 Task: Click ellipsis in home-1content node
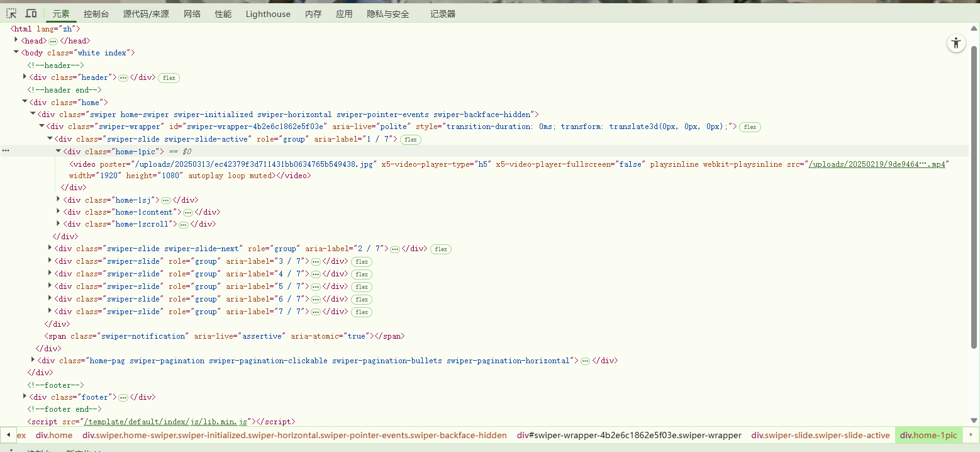(x=187, y=213)
